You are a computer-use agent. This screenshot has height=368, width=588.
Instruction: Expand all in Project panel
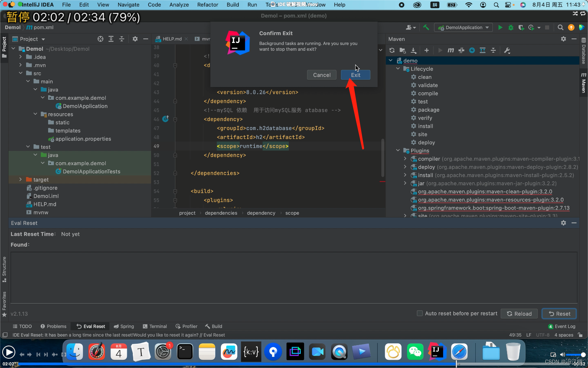pos(111,39)
